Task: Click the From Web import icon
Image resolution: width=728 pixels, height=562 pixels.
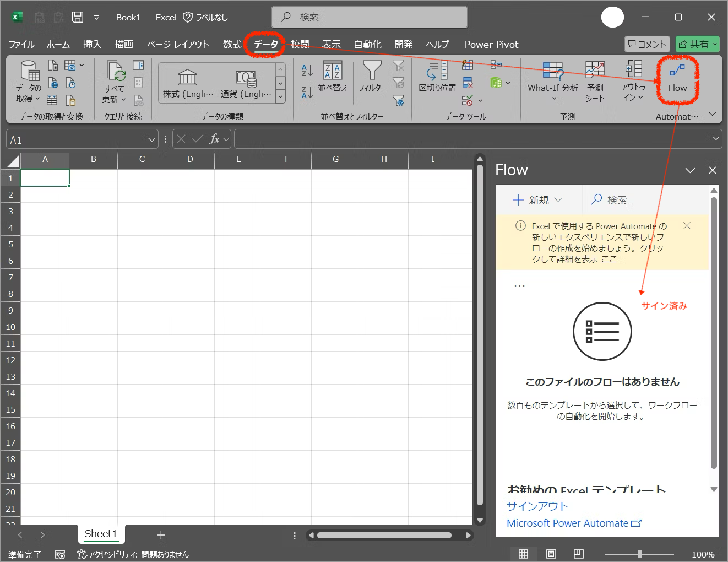Action: (53, 83)
